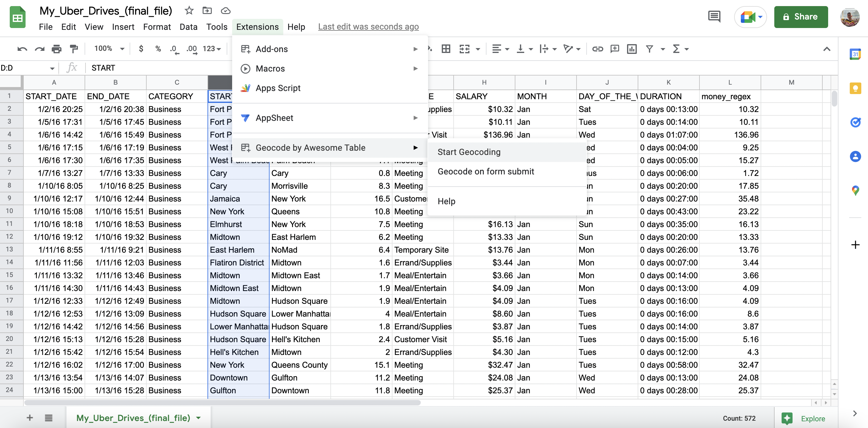This screenshot has width=868, height=428.
Task: Click the Borders icon
Action: [x=446, y=49]
